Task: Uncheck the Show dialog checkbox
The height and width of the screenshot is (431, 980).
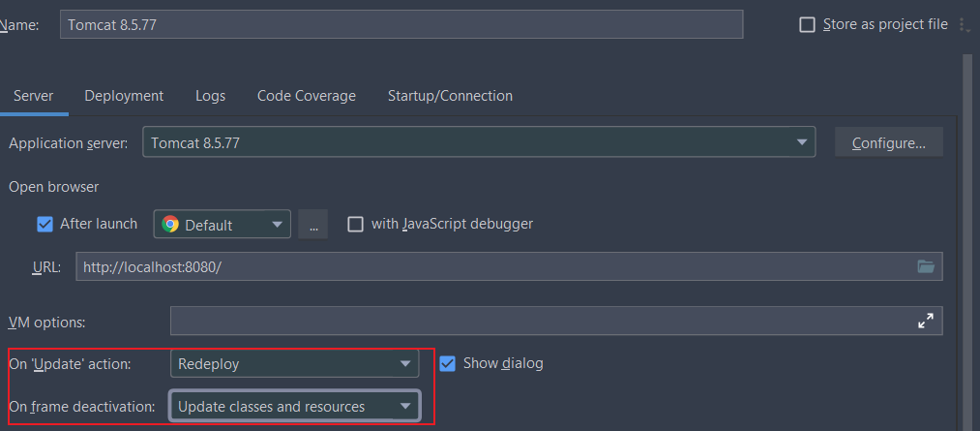Action: [x=447, y=363]
